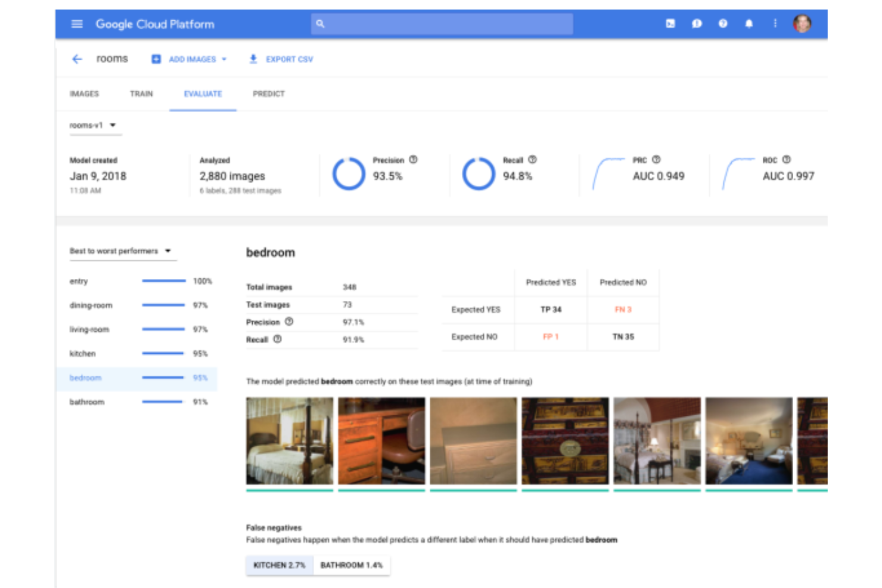
Task: Click the feedback chat icon in the header
Action: click(x=697, y=24)
